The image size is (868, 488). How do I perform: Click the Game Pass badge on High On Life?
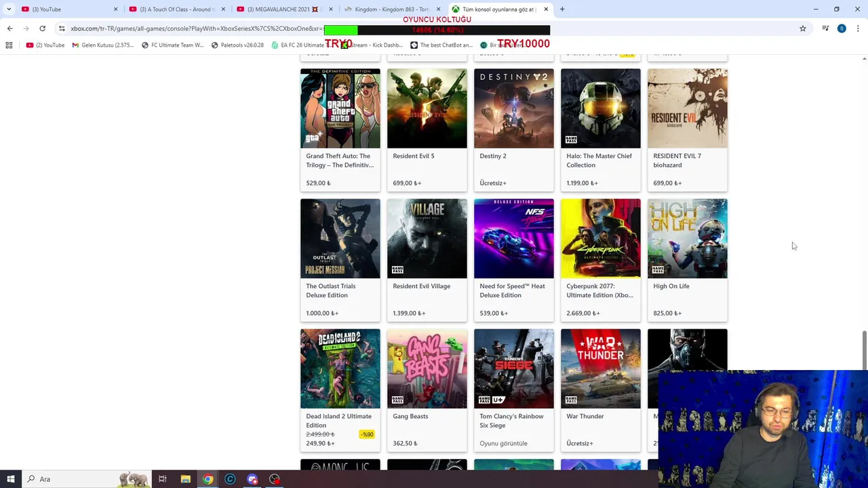[x=658, y=270]
